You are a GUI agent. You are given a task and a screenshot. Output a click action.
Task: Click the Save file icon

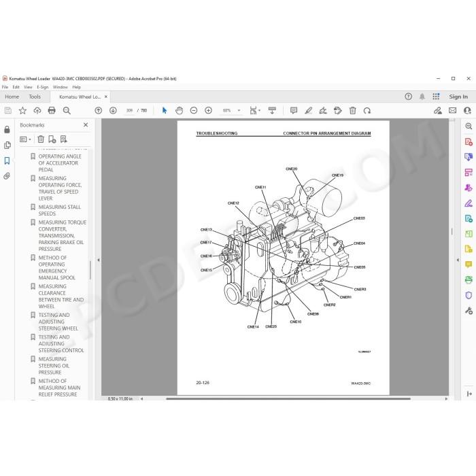coord(8,110)
